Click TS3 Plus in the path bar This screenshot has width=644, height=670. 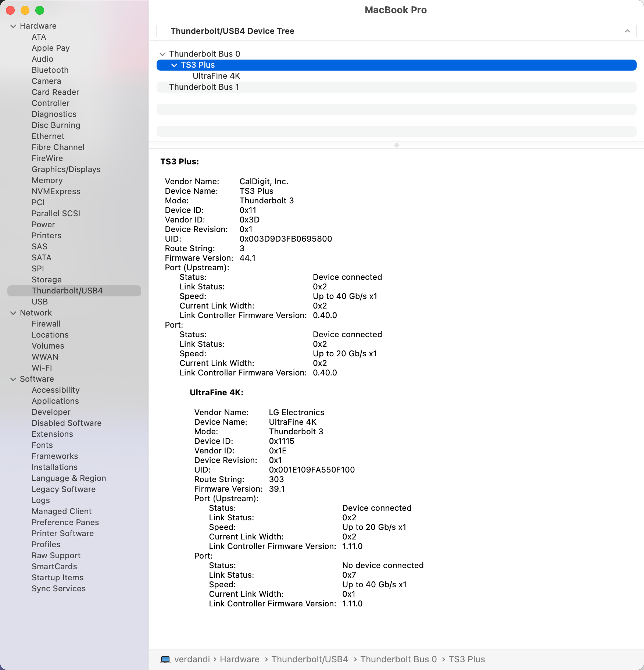click(x=467, y=659)
